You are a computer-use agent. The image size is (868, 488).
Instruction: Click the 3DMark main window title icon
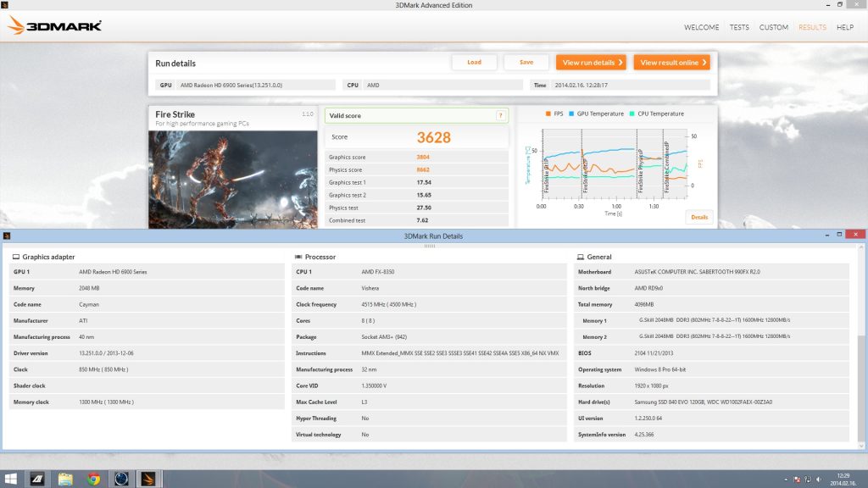click(4, 4)
